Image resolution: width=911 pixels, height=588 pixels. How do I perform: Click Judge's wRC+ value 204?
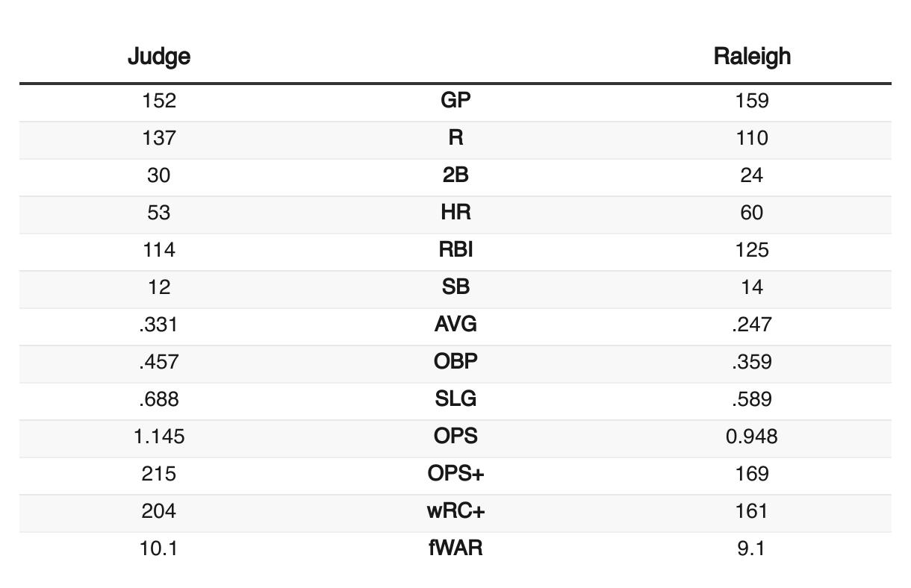click(158, 511)
